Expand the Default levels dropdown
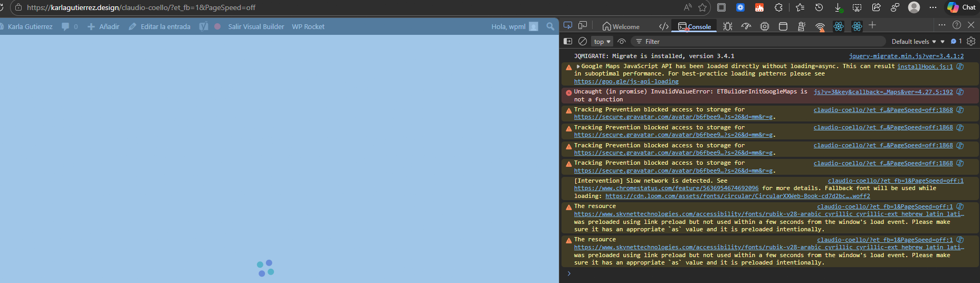The image size is (980, 283). click(914, 41)
